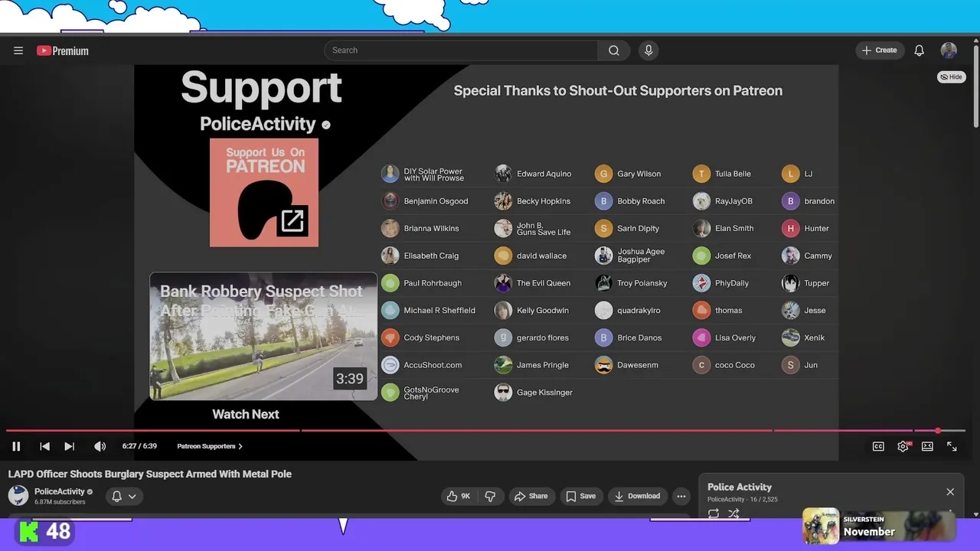The width and height of the screenshot is (980, 551).
Task: Click supporter name Edward Aquino
Action: [x=544, y=174]
